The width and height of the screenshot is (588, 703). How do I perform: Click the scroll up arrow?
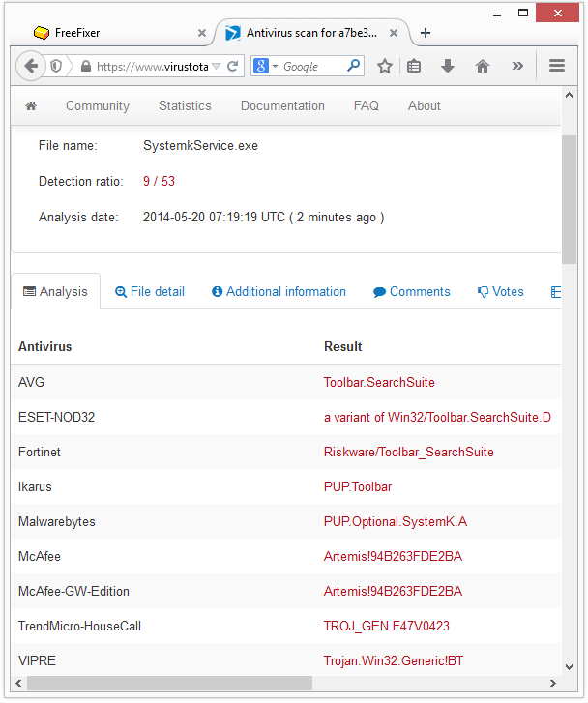569,95
